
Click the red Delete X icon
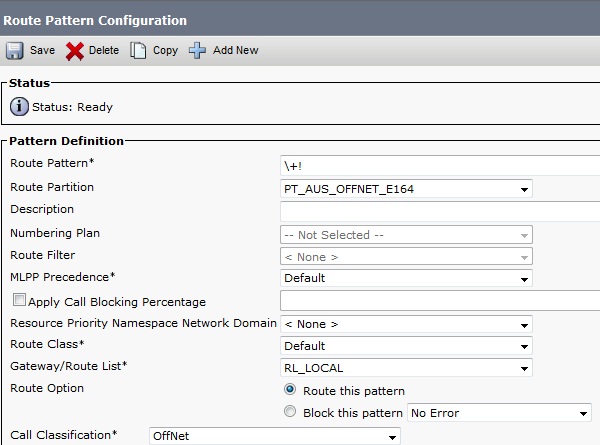point(75,50)
